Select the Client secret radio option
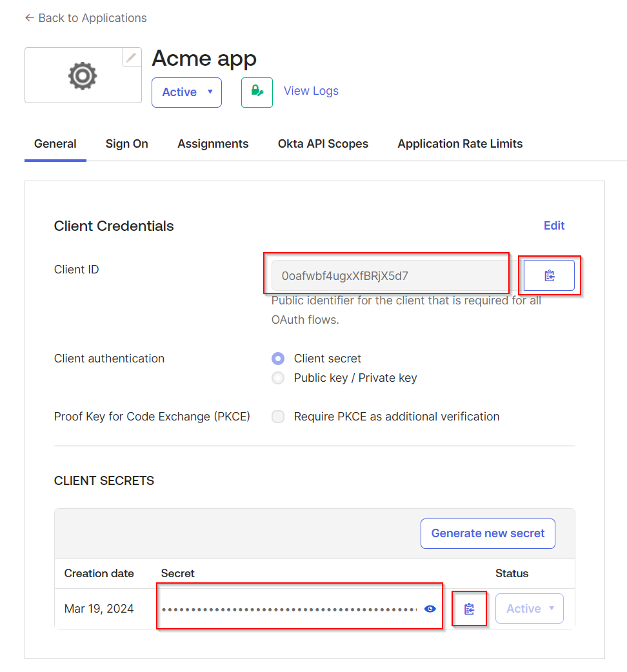Viewport: 627px width, 672px height. pos(278,359)
